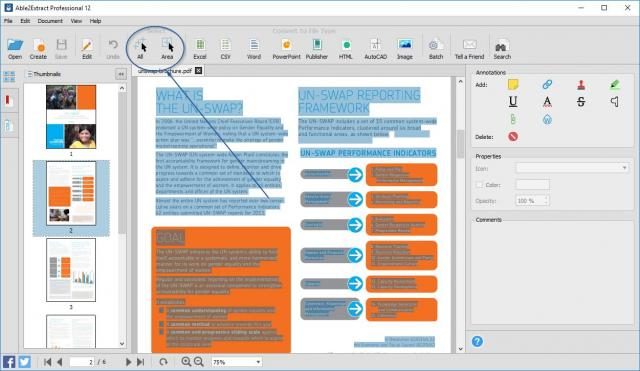Open the Help menu
Screen dimensions: 640x371
tap(96, 21)
